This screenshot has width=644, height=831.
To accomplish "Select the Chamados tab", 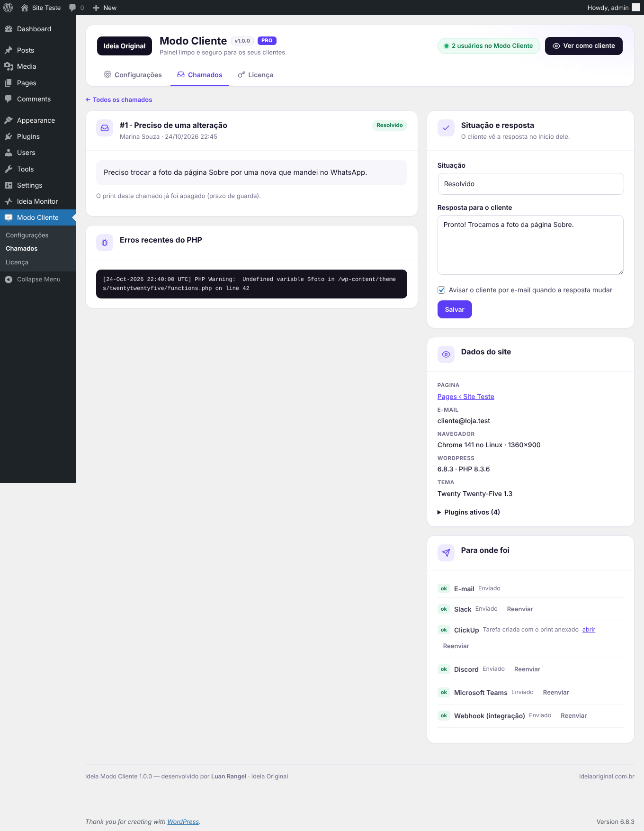I will (x=200, y=75).
